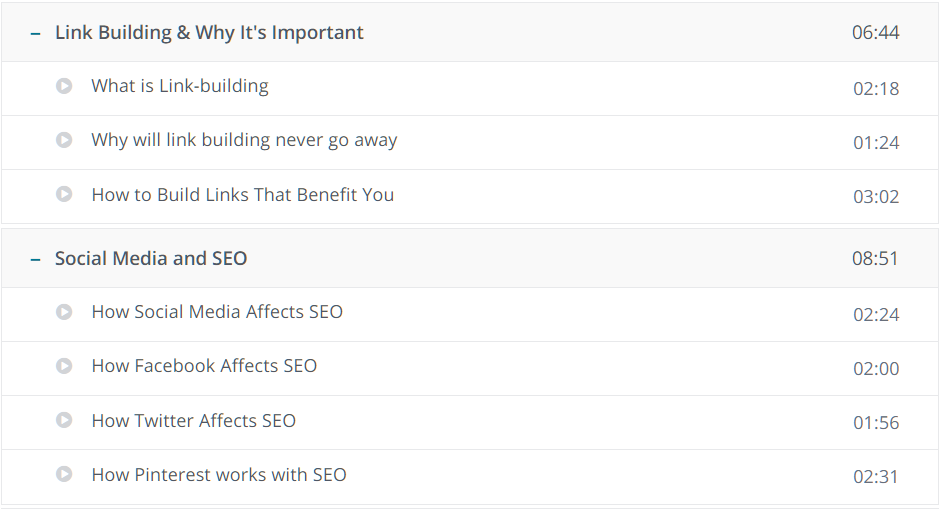Click play icon beside What is Link-building
942x509 pixels.
click(64, 86)
